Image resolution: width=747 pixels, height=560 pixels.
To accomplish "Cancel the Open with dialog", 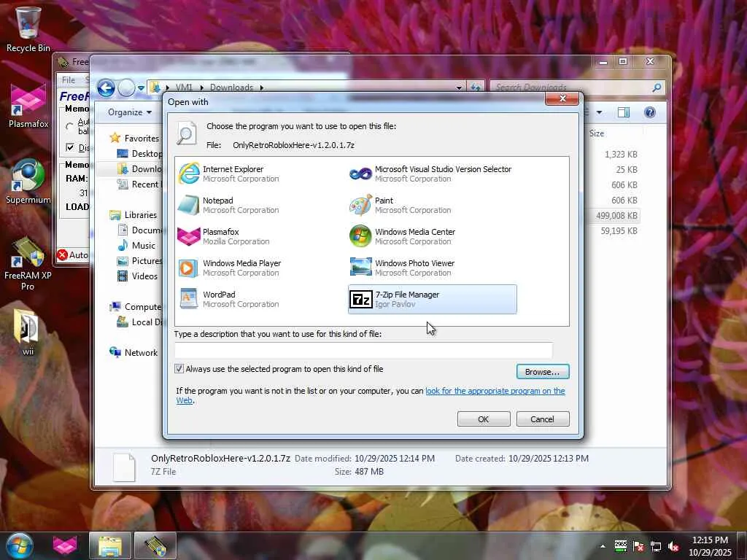I will [543, 419].
